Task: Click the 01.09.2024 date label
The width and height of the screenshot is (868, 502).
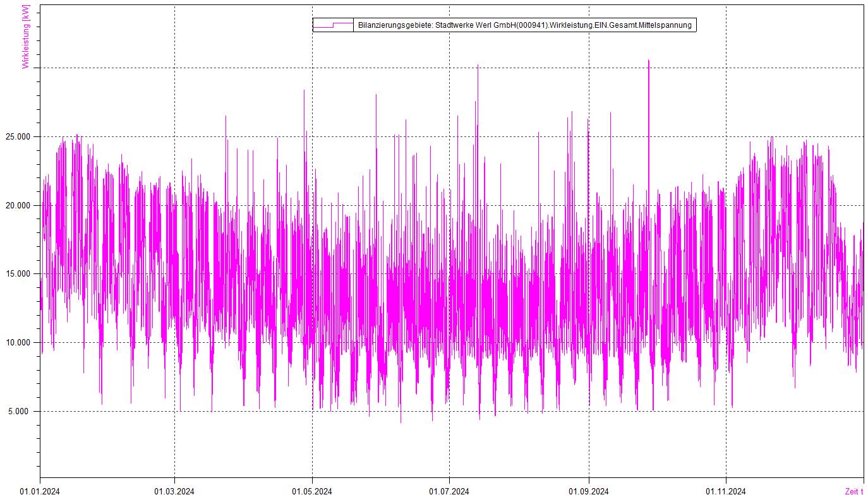Action: pyautogui.click(x=588, y=491)
